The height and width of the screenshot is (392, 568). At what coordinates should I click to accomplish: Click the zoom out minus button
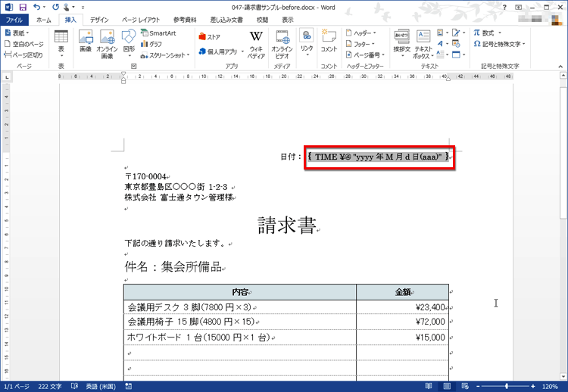pyautogui.click(x=478, y=386)
